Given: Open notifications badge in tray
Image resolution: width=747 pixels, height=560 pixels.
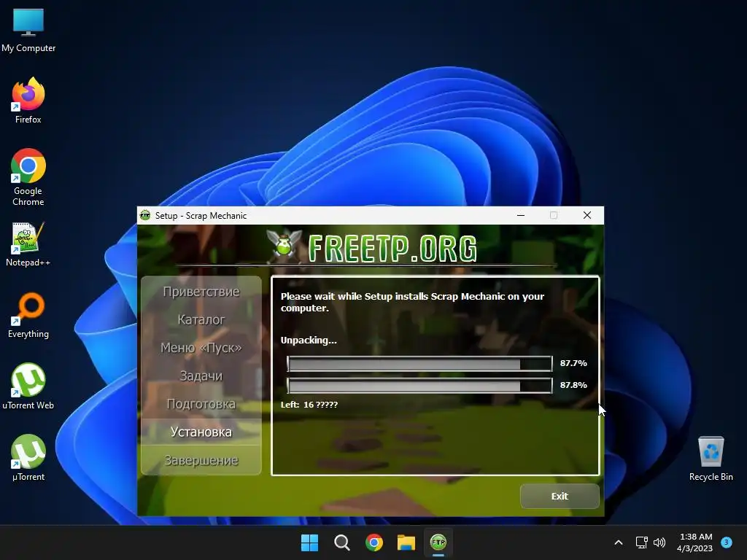Looking at the screenshot, I should (727, 542).
